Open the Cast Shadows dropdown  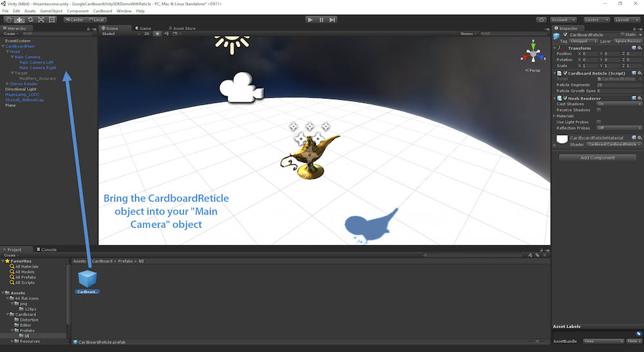pyautogui.click(x=619, y=104)
